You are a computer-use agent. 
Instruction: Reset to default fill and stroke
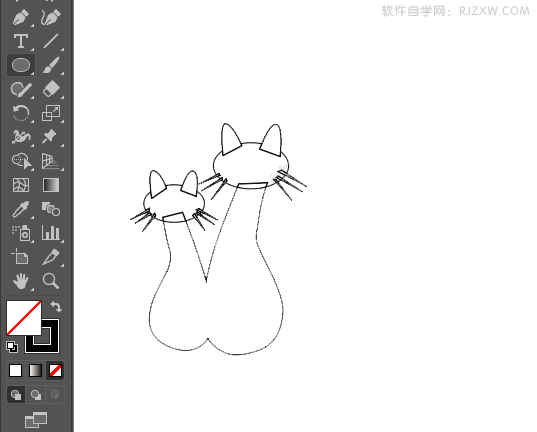coord(12,347)
